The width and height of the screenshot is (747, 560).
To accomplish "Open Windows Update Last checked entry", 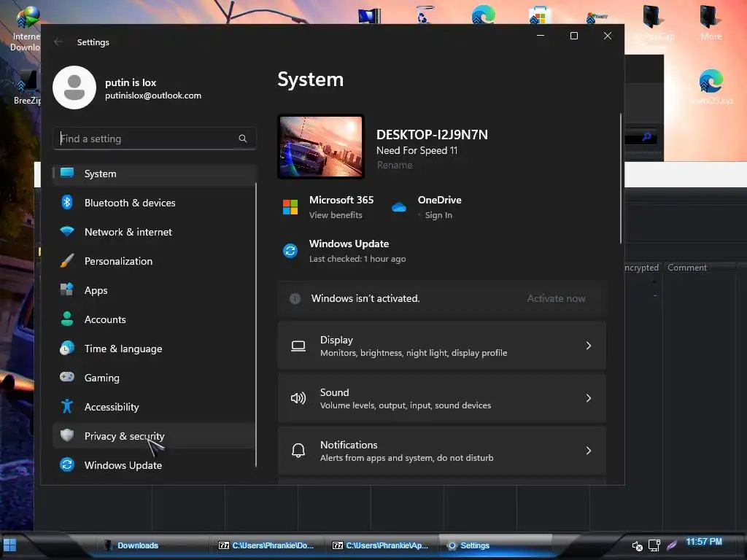I will pos(357,259).
